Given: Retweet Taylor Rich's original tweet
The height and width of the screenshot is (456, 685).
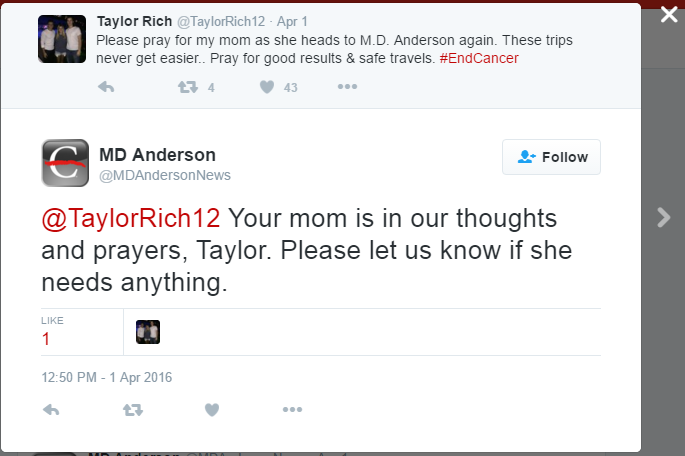Looking at the screenshot, I should coord(187,87).
